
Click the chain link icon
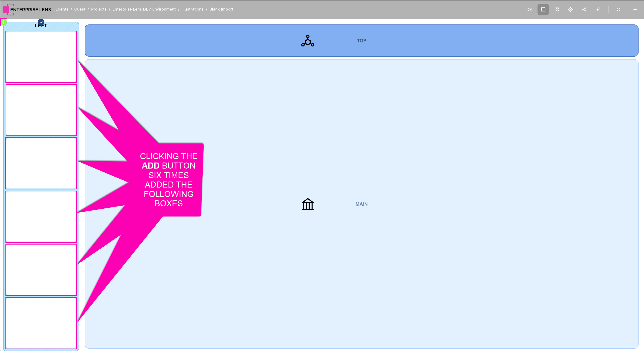[x=597, y=10]
